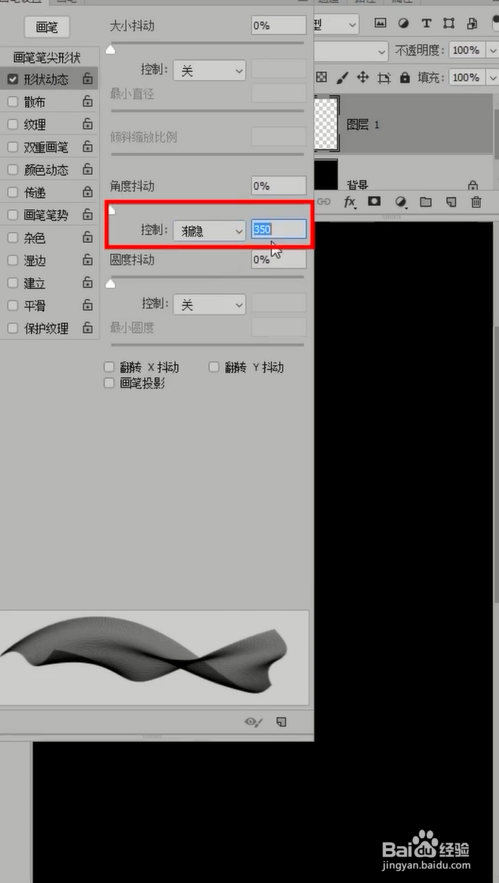Click the lock icon beside 画笔笔势
Viewport: 499px width, 883px height.
tap(87, 215)
